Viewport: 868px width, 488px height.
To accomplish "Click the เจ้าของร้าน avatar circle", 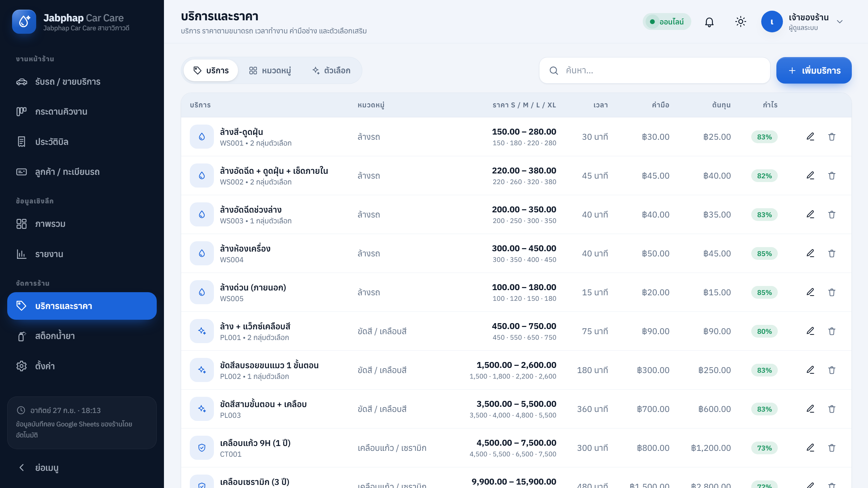I will tap(772, 22).
